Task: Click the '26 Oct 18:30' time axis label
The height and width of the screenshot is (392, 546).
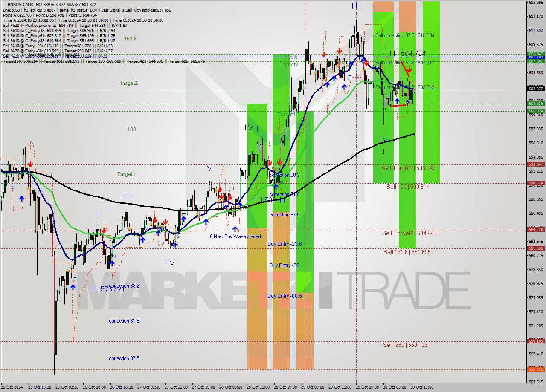Action: 121,387
